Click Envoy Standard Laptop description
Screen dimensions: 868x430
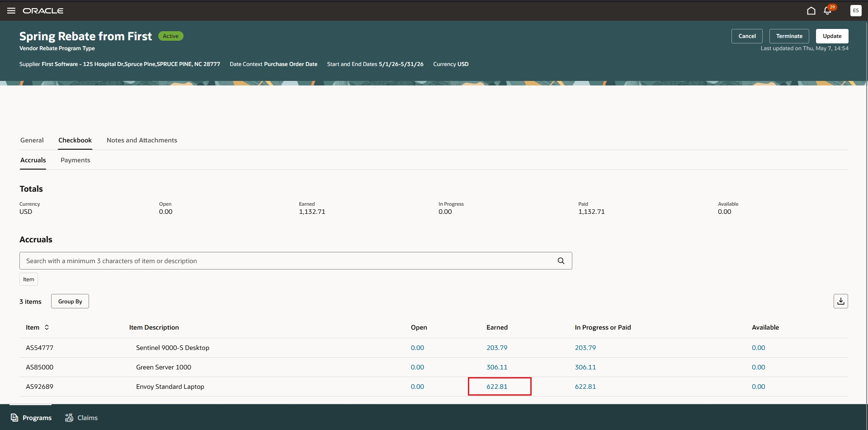[170, 387]
